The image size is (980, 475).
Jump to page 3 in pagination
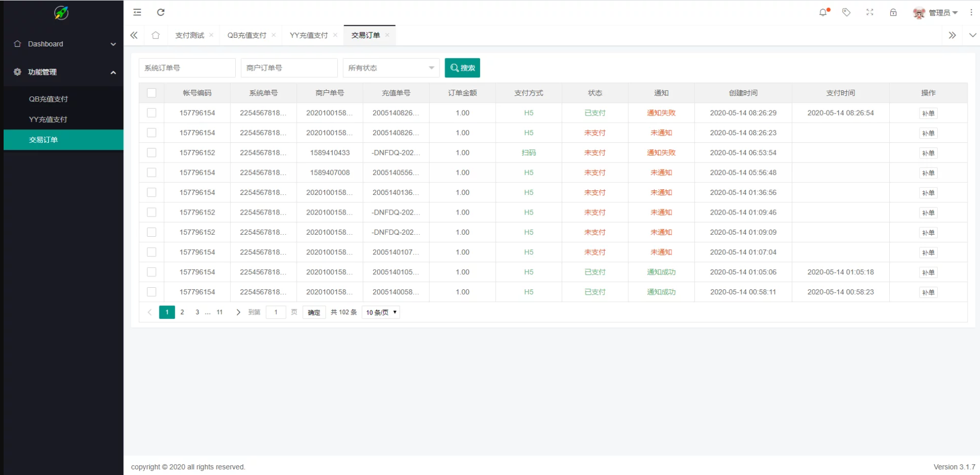197,312
